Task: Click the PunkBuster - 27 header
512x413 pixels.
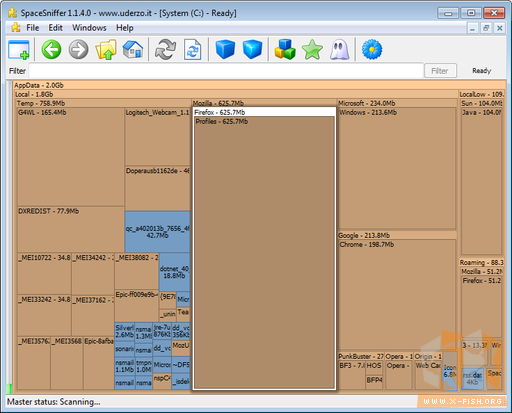Action: tap(361, 356)
